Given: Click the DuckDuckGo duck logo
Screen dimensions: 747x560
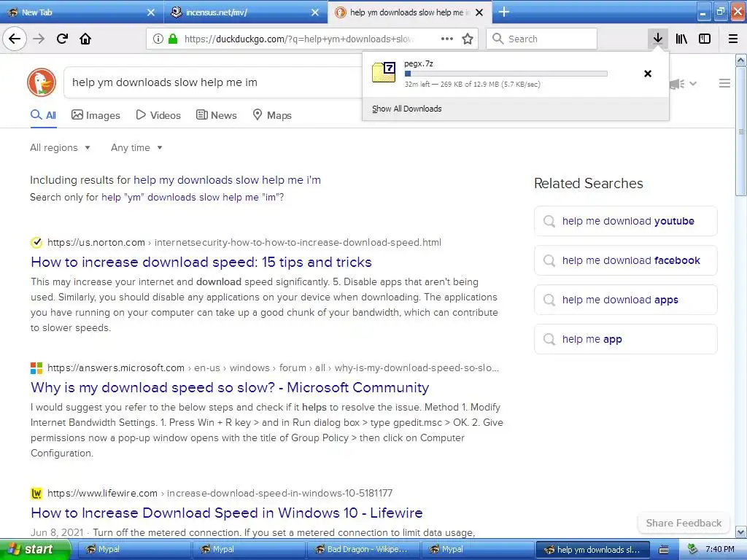Looking at the screenshot, I should pyautogui.click(x=42, y=82).
